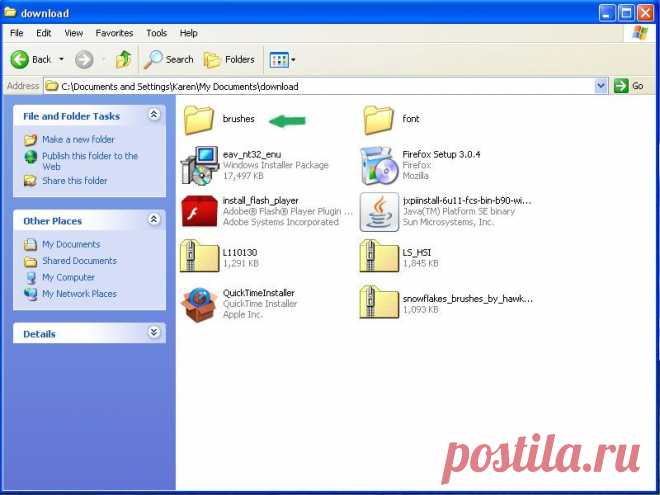Click the My Computer sidebar icon
The height and width of the screenshot is (495, 660).
coord(30,277)
